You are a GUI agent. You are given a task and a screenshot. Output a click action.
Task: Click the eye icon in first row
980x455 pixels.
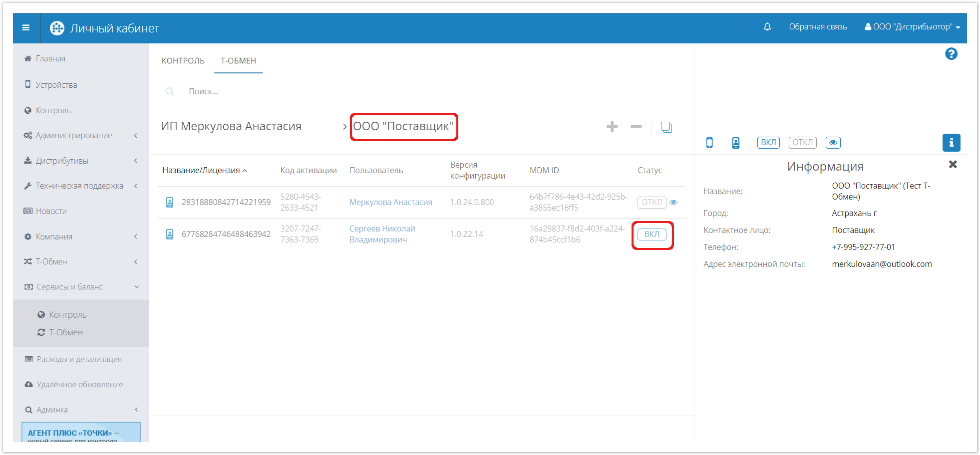(673, 203)
